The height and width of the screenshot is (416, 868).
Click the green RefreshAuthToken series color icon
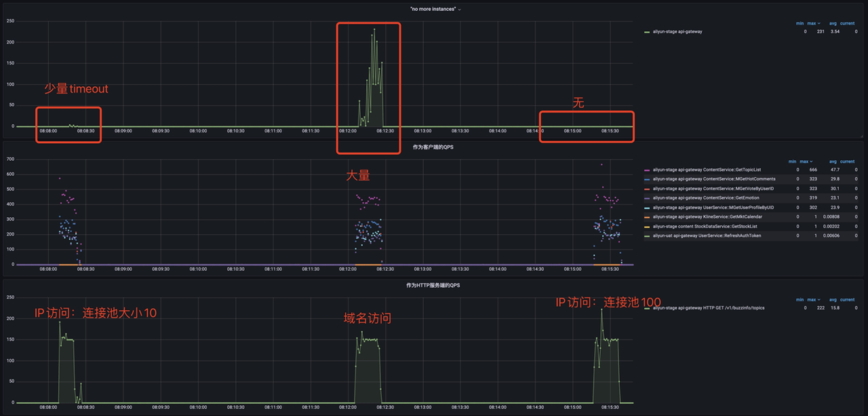point(647,236)
